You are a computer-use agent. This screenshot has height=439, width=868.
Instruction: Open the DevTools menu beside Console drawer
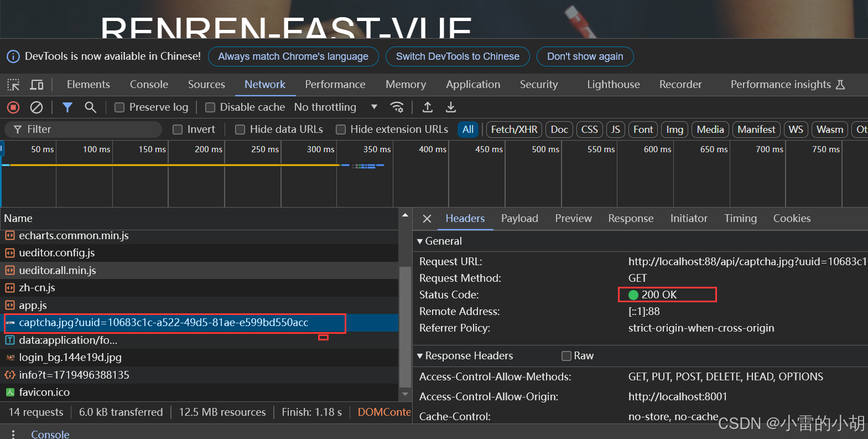tap(13, 434)
